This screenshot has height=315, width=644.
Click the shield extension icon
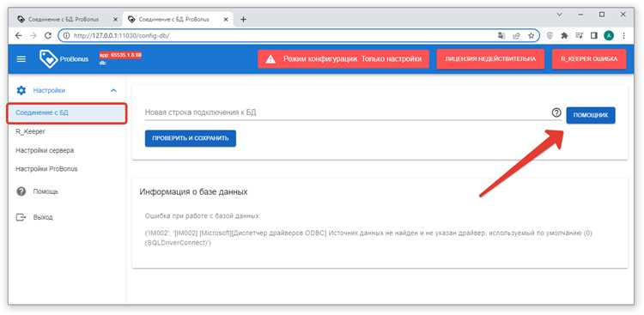550,36
